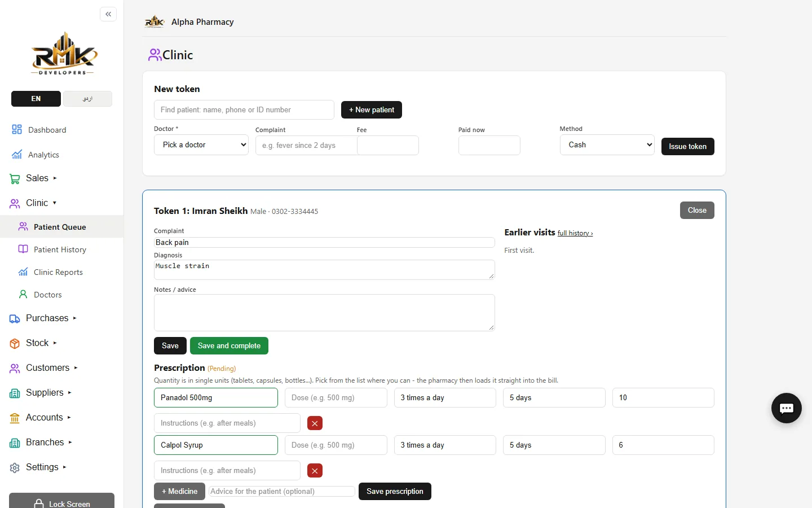The image size is (812, 508).
Task: Click the Clinic page heading icon
Action: point(155,55)
